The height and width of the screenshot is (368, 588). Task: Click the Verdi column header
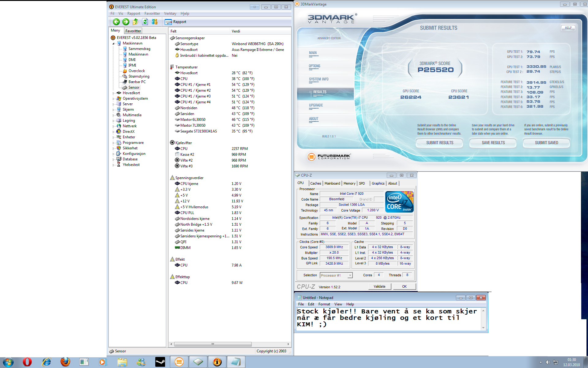click(x=260, y=31)
